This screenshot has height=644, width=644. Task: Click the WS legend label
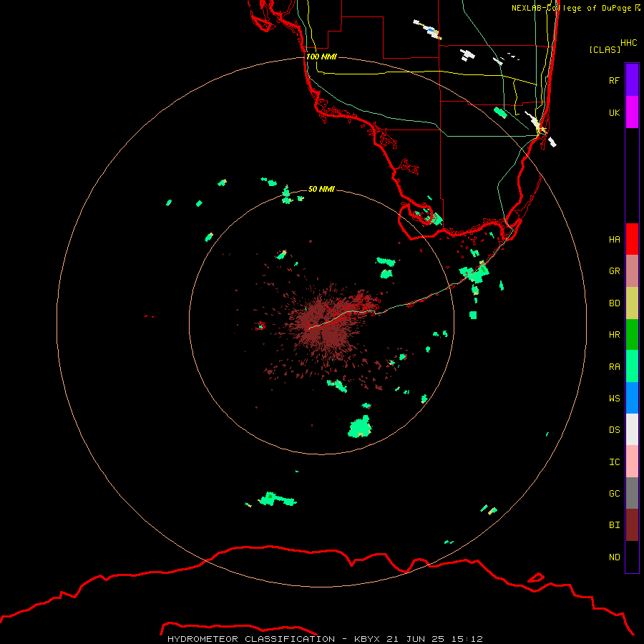pyautogui.click(x=614, y=399)
